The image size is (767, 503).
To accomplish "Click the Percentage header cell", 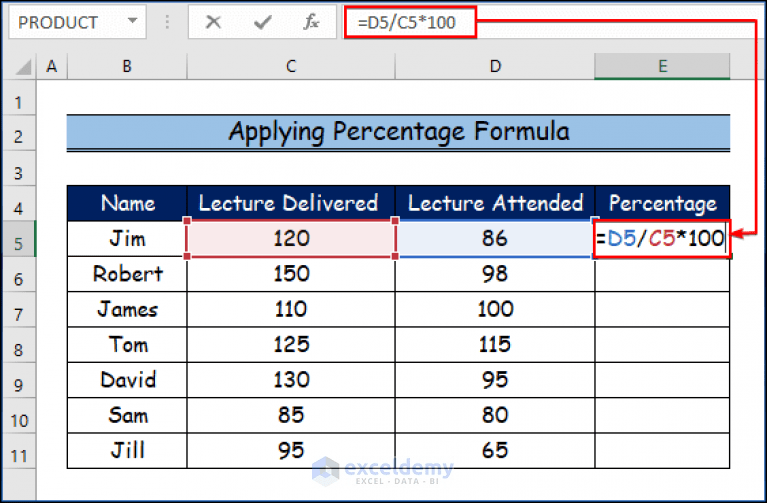I will click(662, 204).
